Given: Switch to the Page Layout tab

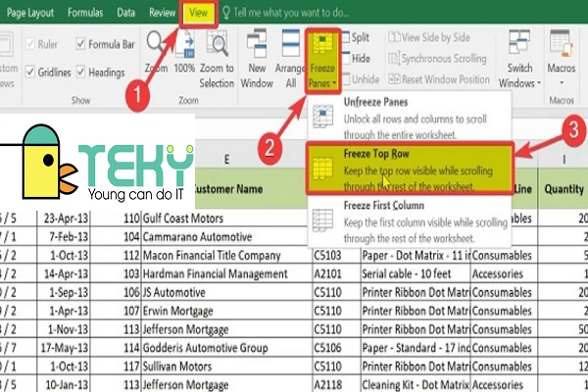Looking at the screenshot, I should click(x=30, y=13).
